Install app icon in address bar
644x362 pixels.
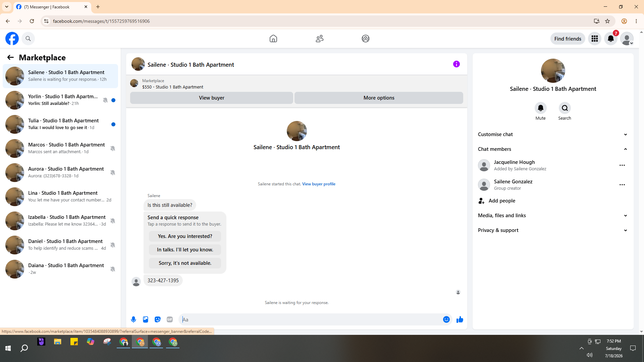(597, 21)
